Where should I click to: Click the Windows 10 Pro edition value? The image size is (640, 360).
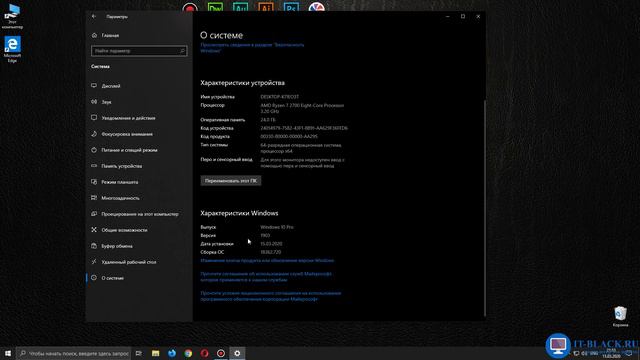277,227
